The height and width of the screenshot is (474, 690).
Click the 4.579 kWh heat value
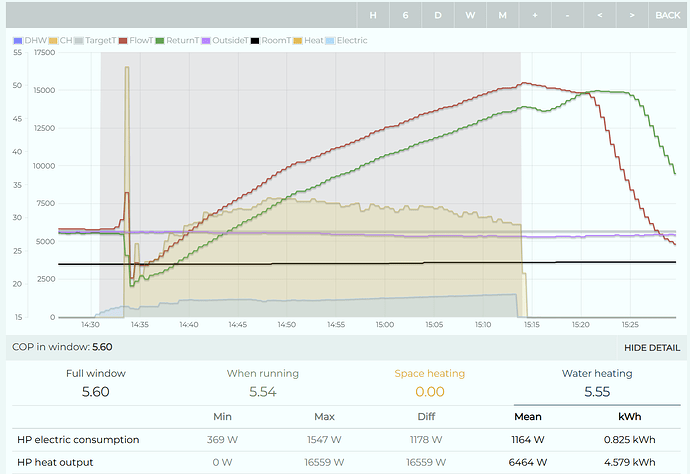[629, 463]
